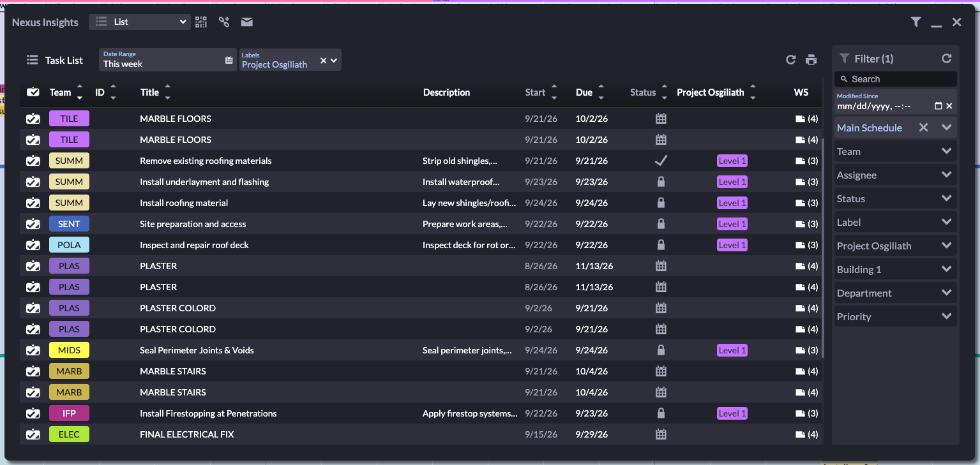Viewport: 980px width, 465px height.
Task: Open the List view dropdown
Action: 140,22
